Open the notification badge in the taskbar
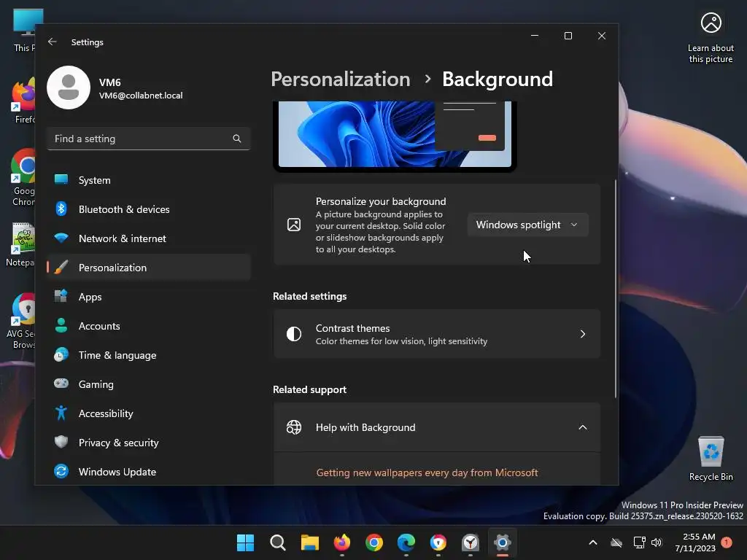 point(727,542)
